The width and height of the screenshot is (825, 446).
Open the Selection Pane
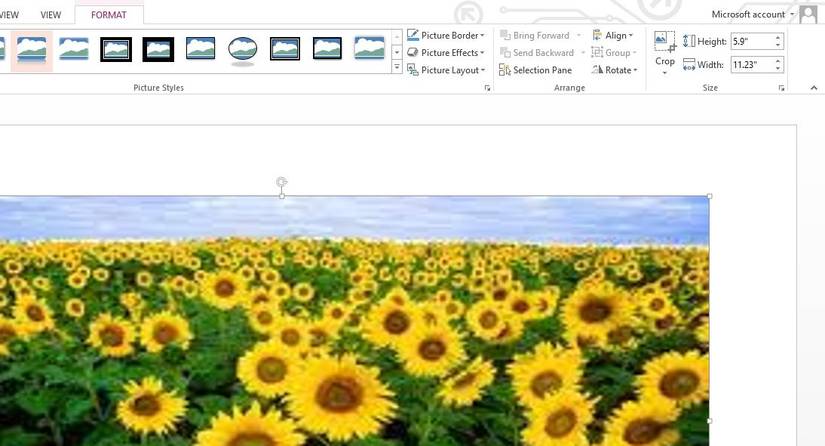(x=536, y=70)
